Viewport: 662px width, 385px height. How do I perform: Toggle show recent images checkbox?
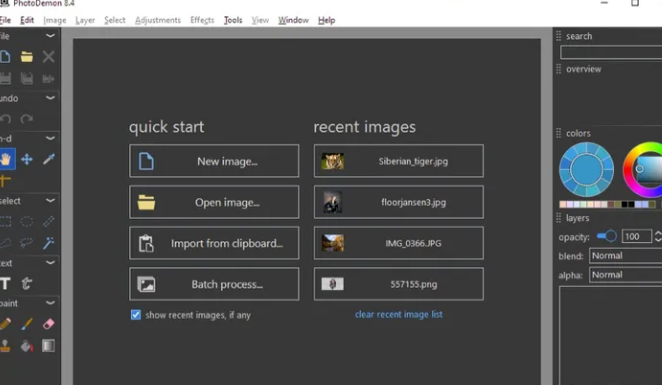136,315
